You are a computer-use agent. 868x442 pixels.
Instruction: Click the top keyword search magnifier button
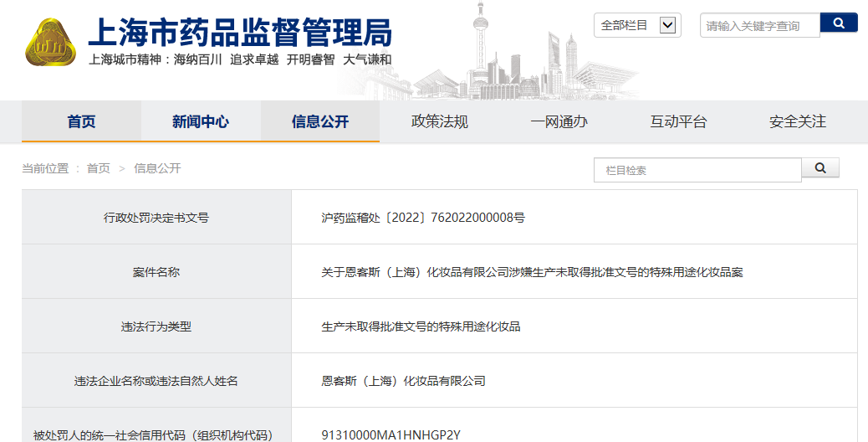pyautogui.click(x=838, y=23)
